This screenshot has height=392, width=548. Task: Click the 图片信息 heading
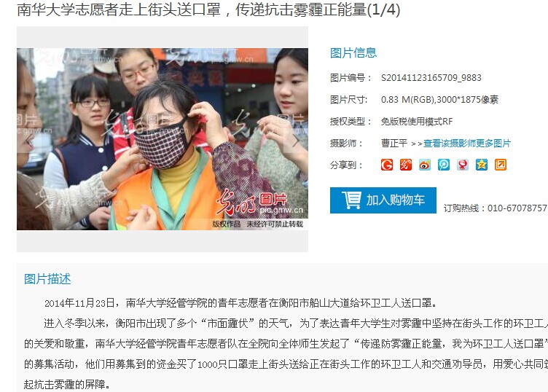tap(353, 53)
